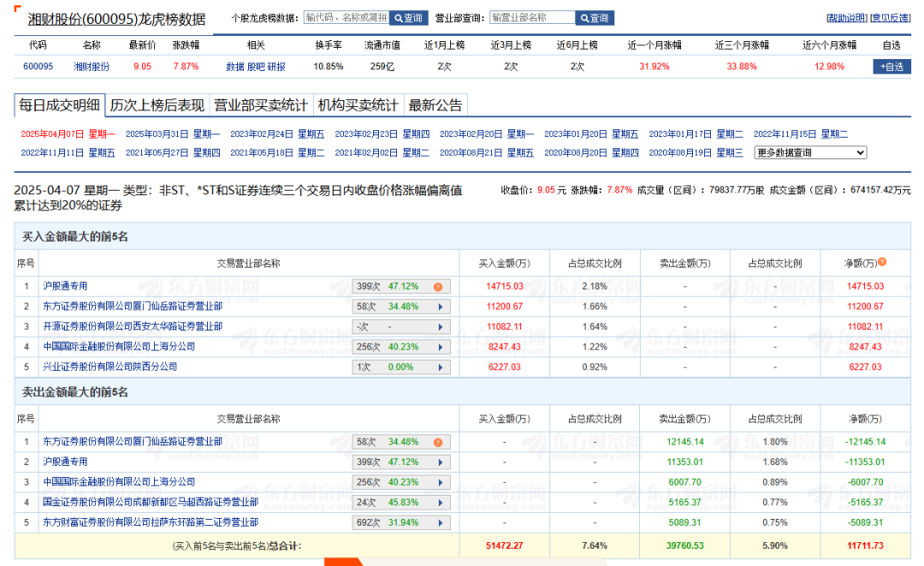924x566 pixels.
Task: Click the total sell amount 39760.53
Action: click(x=684, y=546)
